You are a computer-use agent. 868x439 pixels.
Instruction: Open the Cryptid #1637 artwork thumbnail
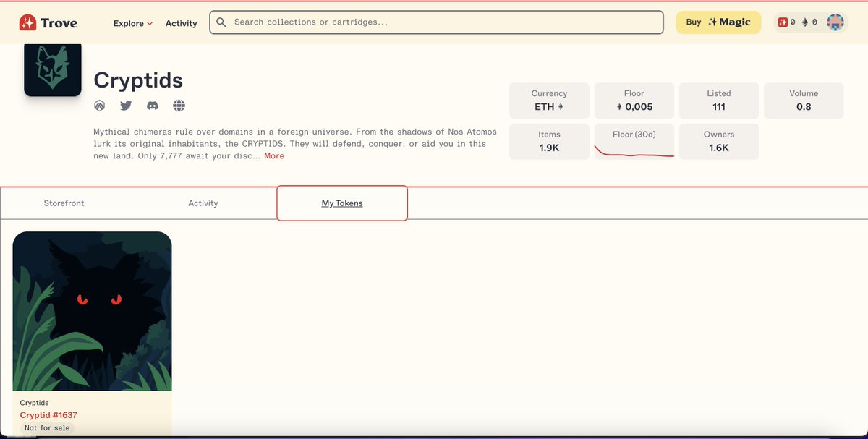click(x=93, y=311)
